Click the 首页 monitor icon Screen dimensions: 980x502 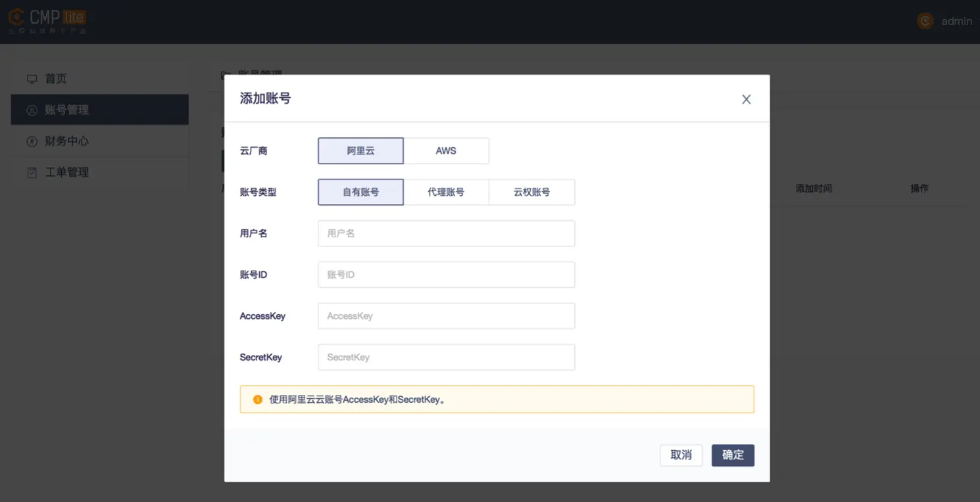coord(32,79)
